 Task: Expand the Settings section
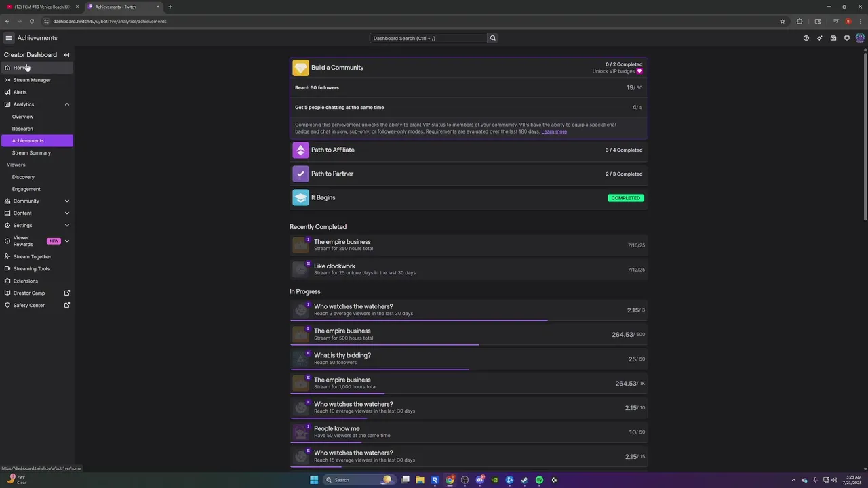tap(66, 226)
